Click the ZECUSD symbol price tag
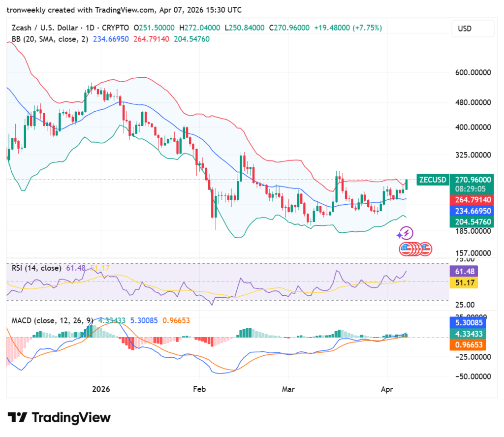 432,180
